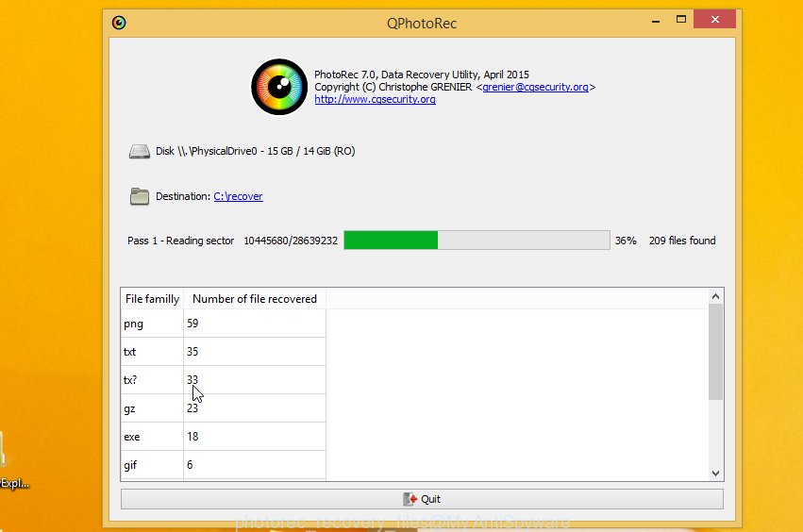Maximize the QPhotoRec window
This screenshot has height=532, width=803.
(681, 20)
